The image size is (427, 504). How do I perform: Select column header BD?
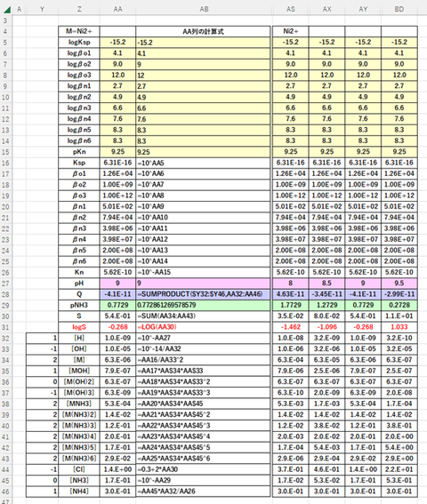399,9
